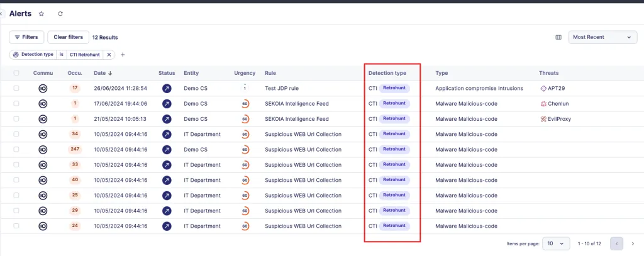Viewport: 644px width, 256px height.
Task: Tick checkbox for alert with 40 occurrences
Action: [16, 180]
